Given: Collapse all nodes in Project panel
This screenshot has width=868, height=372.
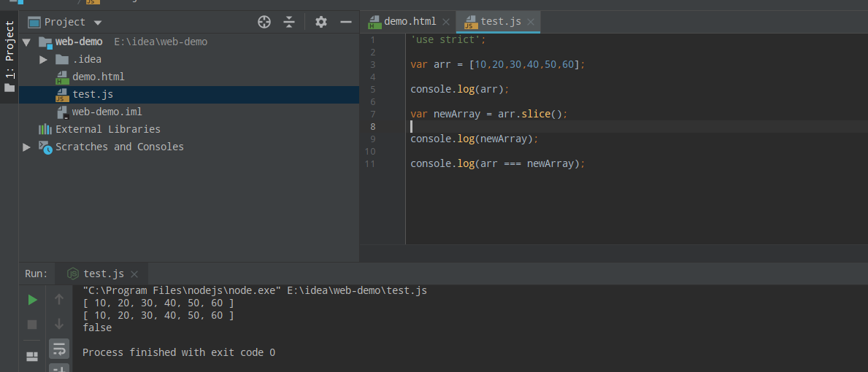Looking at the screenshot, I should click(289, 22).
